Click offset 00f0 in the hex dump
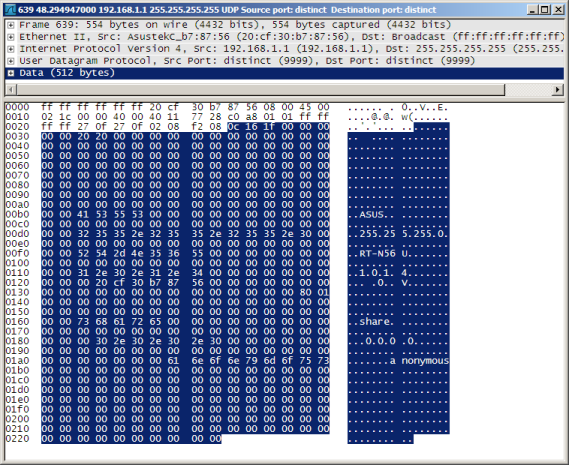 tap(17, 253)
